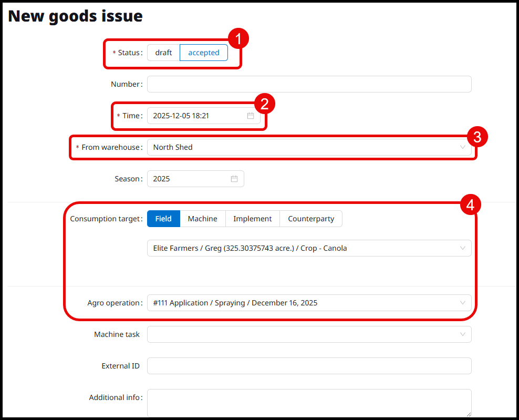
Task: Click the calendar icon in Season field
Action: pyautogui.click(x=234, y=179)
